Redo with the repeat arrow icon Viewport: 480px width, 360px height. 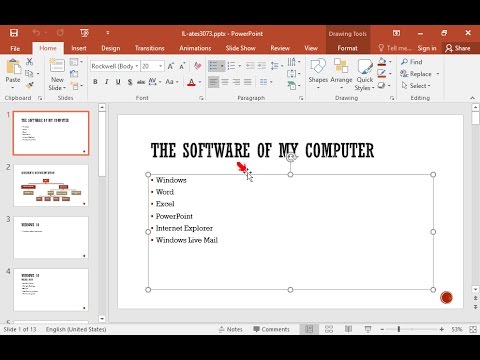coord(60,33)
